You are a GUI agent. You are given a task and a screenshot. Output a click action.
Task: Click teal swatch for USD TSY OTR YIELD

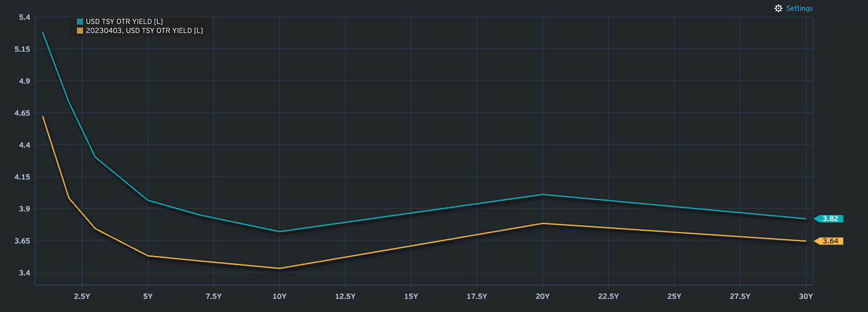[x=80, y=21]
